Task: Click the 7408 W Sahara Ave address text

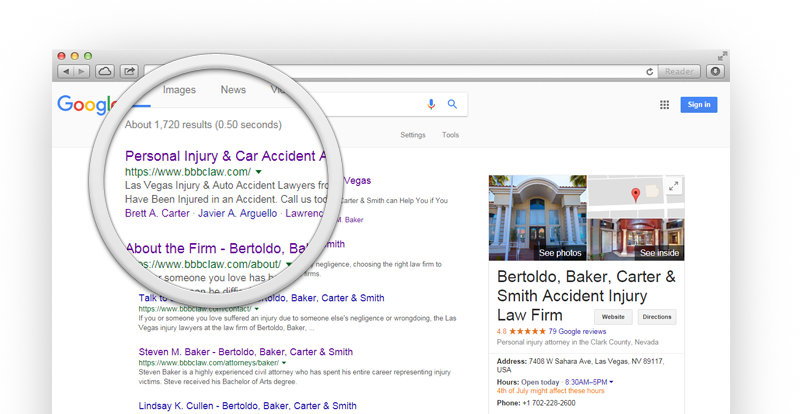Action: click(581, 365)
